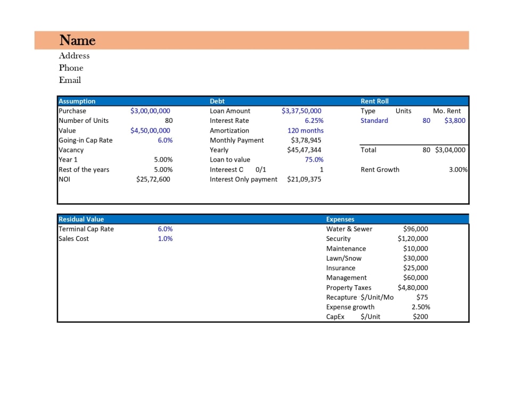Select the rent roll Total $3,04,000
This screenshot has height=399, width=532.
450,150
